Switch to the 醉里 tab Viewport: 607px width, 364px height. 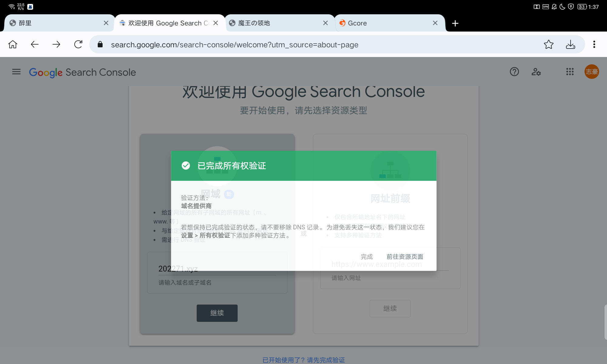(x=55, y=23)
